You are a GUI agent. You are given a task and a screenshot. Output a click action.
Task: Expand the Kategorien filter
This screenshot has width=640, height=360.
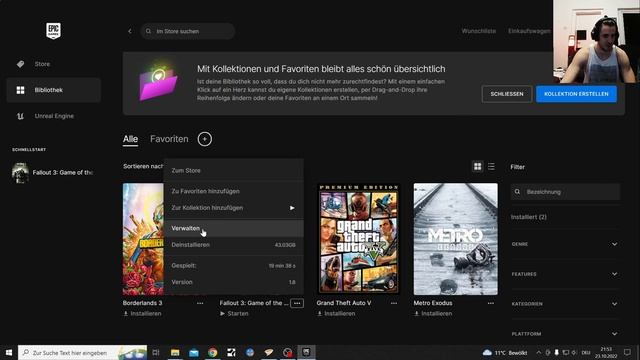[565, 304]
